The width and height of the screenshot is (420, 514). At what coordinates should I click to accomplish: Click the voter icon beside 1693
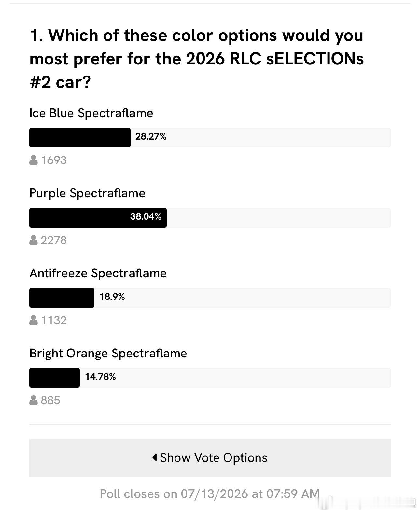[34, 160]
